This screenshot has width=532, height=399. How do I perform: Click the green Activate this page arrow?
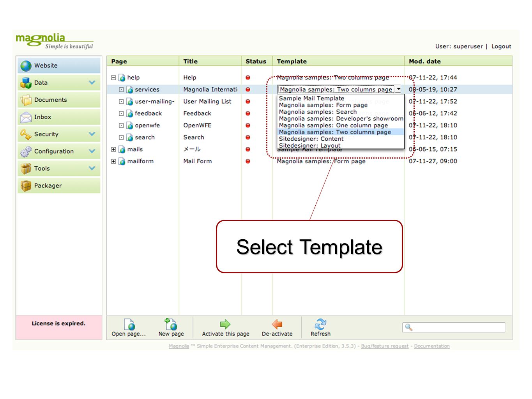click(x=225, y=324)
